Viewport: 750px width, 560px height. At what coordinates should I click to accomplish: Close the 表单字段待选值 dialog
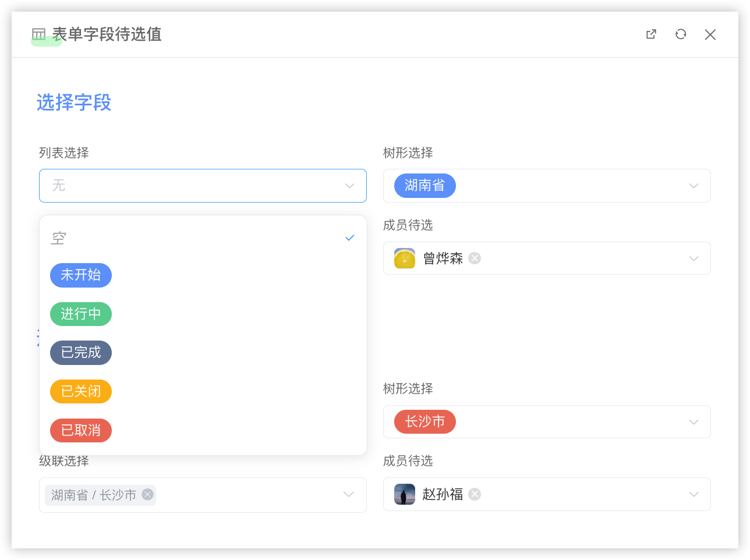[710, 34]
